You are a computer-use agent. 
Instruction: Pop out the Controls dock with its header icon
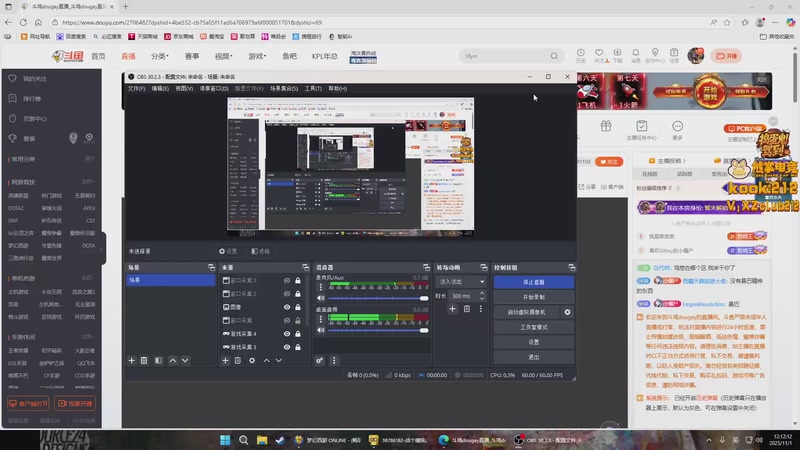click(571, 267)
